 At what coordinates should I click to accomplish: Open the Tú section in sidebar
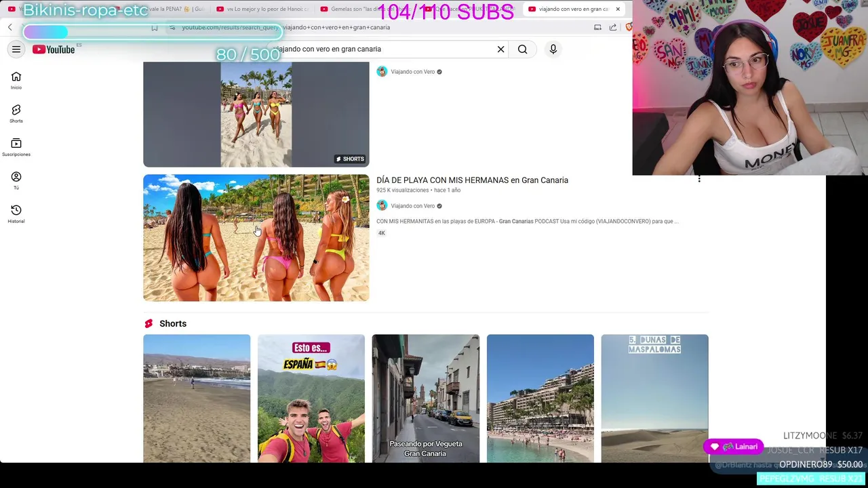16,180
